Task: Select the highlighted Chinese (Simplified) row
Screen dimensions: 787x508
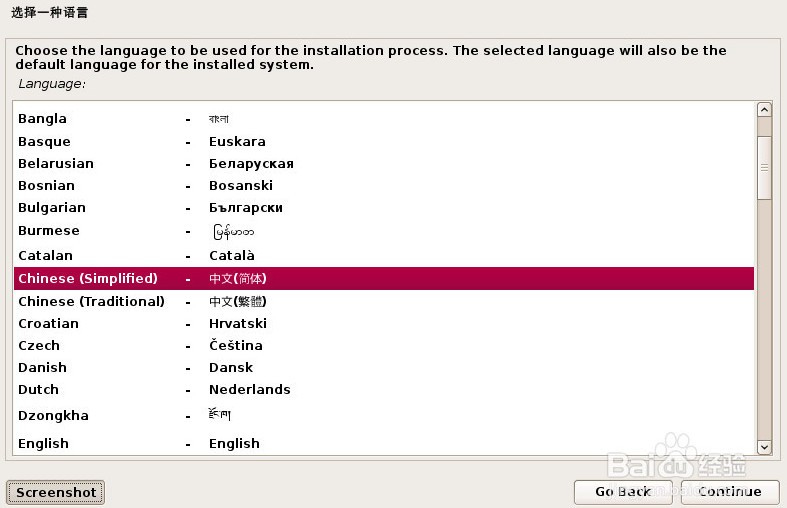Action: (x=88, y=279)
